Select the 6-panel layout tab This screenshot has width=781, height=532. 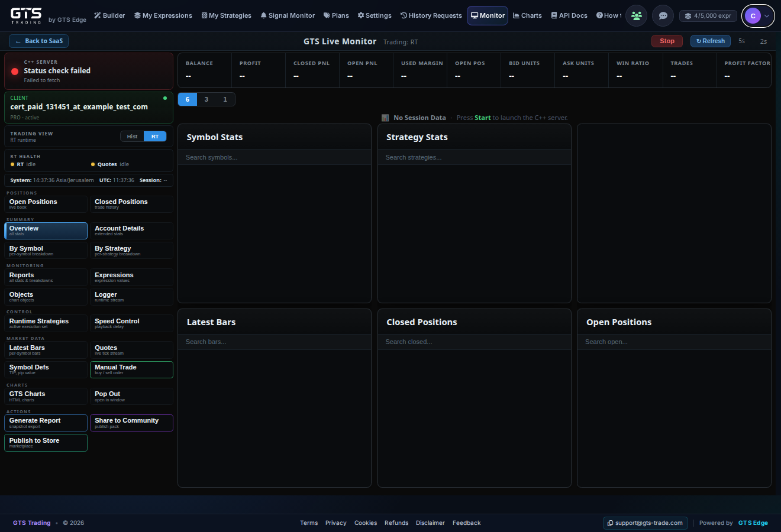pyautogui.click(x=188, y=99)
